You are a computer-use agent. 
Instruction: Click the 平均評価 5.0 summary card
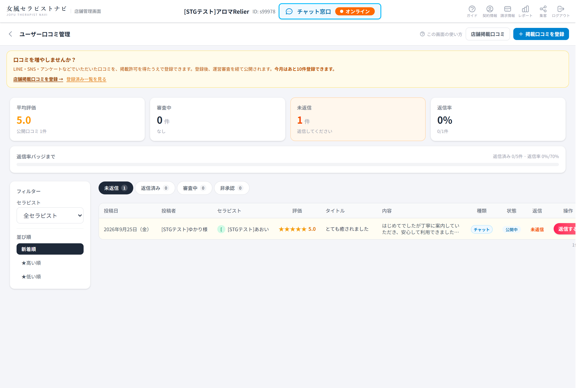(x=77, y=119)
